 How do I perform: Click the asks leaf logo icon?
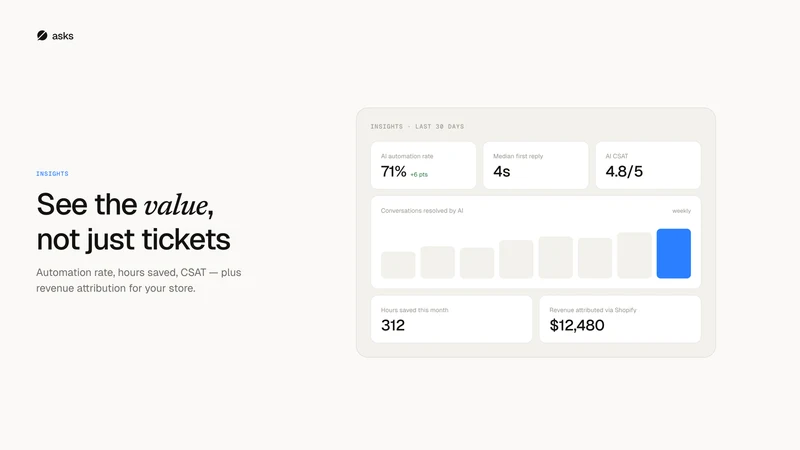pos(42,35)
